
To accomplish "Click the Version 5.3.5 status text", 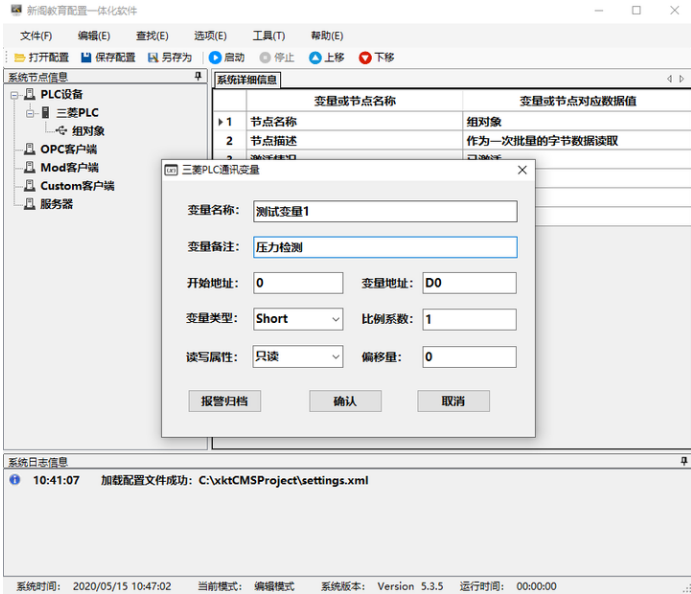I will click(410, 586).
